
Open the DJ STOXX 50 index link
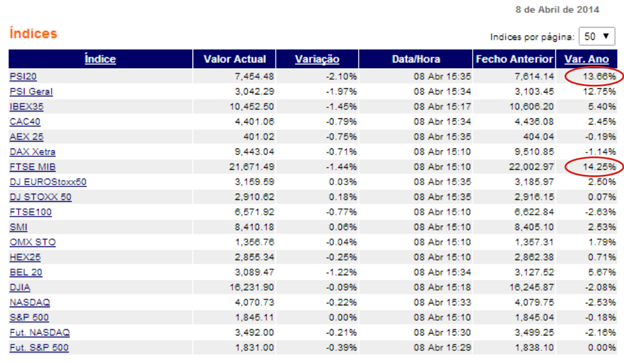[x=41, y=197]
